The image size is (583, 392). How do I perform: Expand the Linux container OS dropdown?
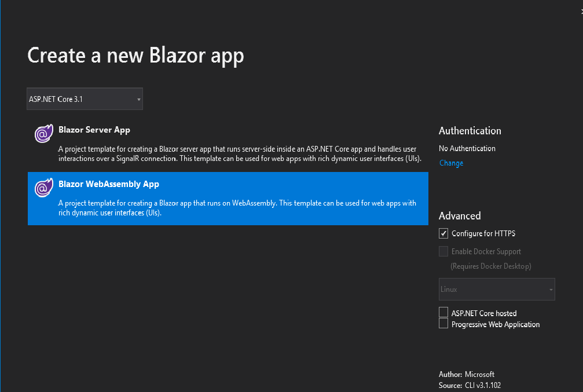tap(497, 289)
